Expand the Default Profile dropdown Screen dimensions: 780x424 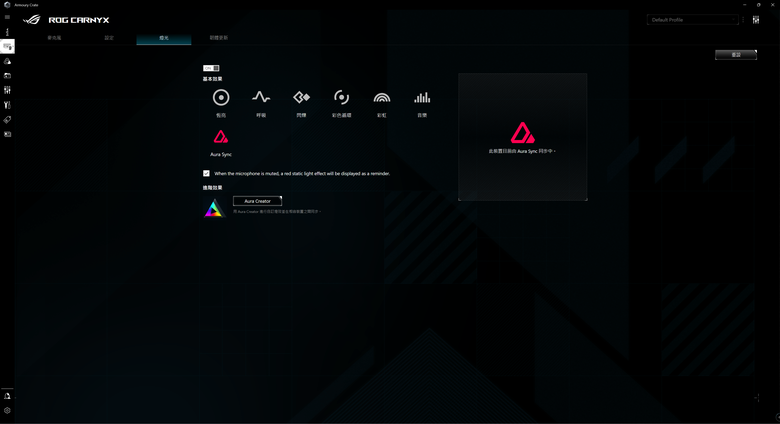[692, 20]
